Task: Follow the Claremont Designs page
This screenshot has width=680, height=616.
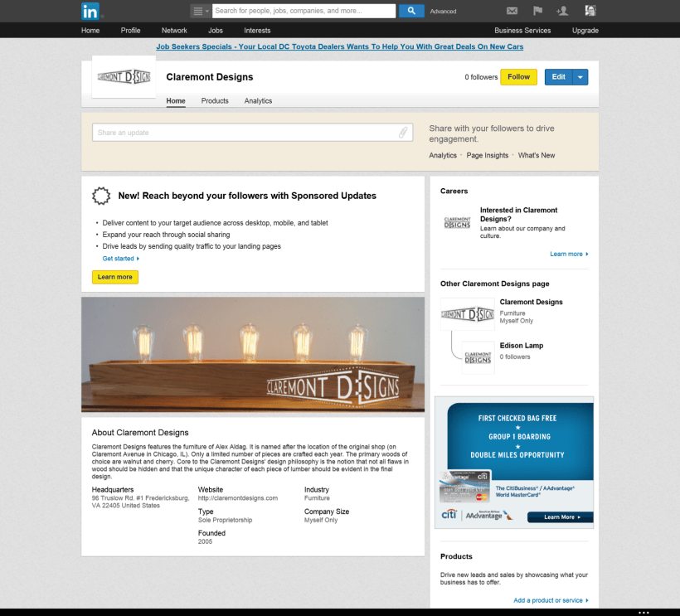Action: [518, 76]
